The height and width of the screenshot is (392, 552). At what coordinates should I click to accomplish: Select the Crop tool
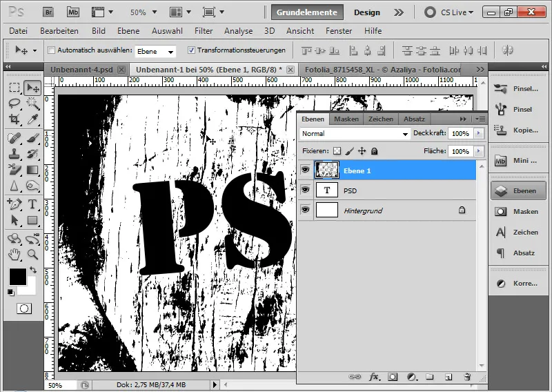point(14,120)
